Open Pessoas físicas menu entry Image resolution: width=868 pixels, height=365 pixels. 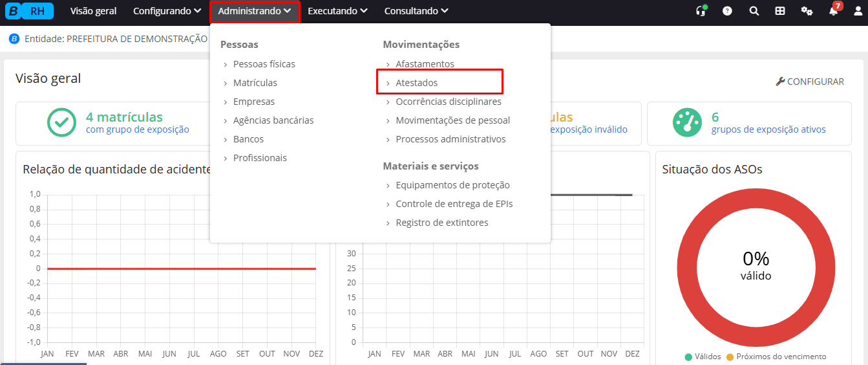(264, 64)
